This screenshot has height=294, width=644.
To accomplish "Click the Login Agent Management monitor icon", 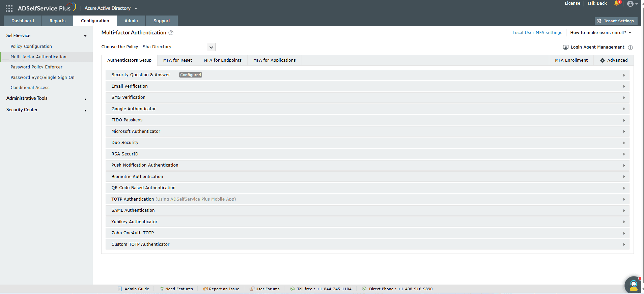I will 566,47.
